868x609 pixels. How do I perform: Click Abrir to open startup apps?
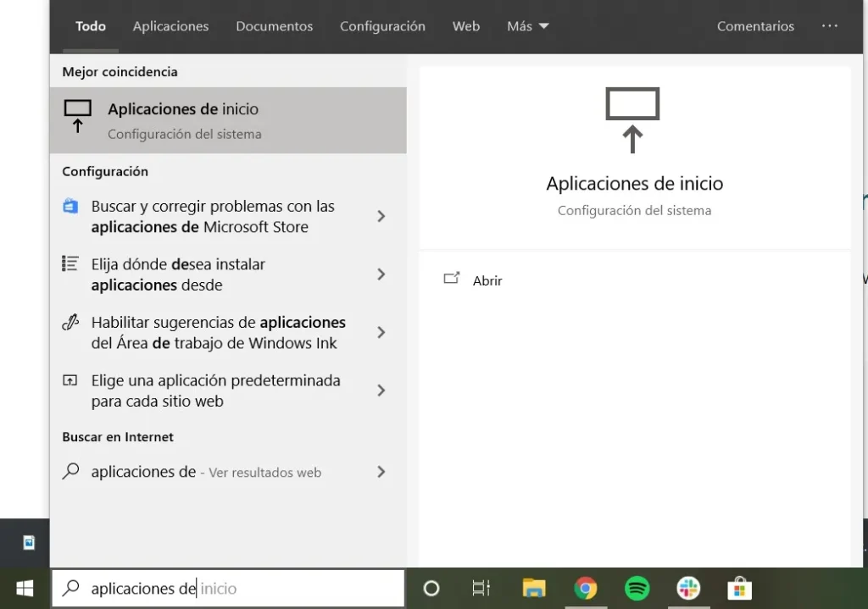click(487, 280)
